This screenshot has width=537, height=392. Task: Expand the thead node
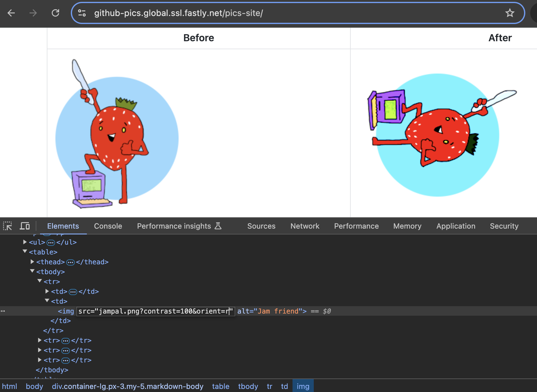(x=32, y=262)
